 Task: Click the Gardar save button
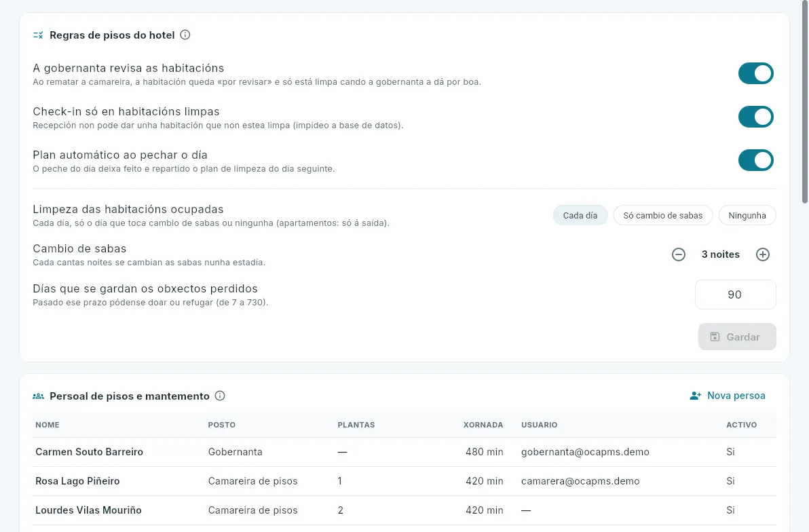(x=737, y=337)
